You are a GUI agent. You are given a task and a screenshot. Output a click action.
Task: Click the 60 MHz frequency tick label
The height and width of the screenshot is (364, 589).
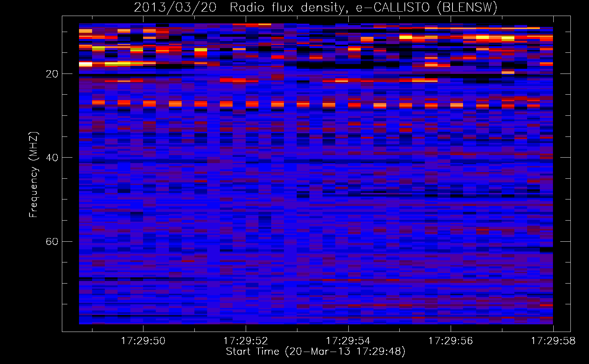[x=52, y=242]
